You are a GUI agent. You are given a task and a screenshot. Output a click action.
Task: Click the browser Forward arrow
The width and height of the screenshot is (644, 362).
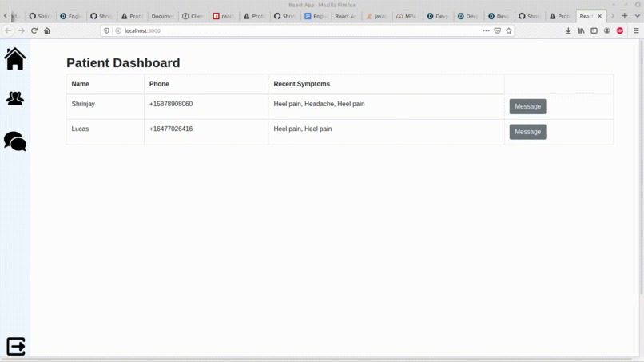point(21,30)
